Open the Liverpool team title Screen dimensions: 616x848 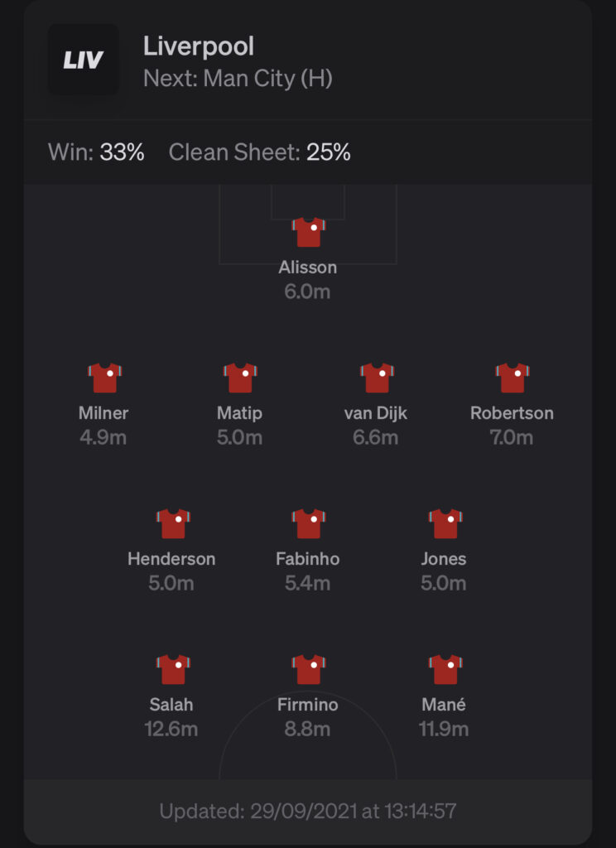[199, 46]
